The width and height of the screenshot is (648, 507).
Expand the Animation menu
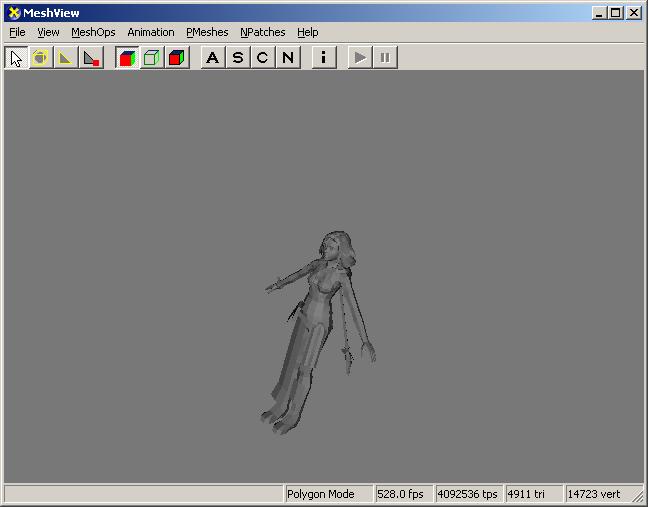coord(150,32)
